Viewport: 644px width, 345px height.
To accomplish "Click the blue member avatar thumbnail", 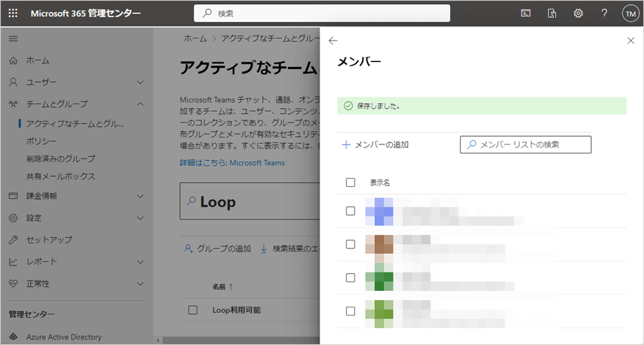I will [x=379, y=212].
